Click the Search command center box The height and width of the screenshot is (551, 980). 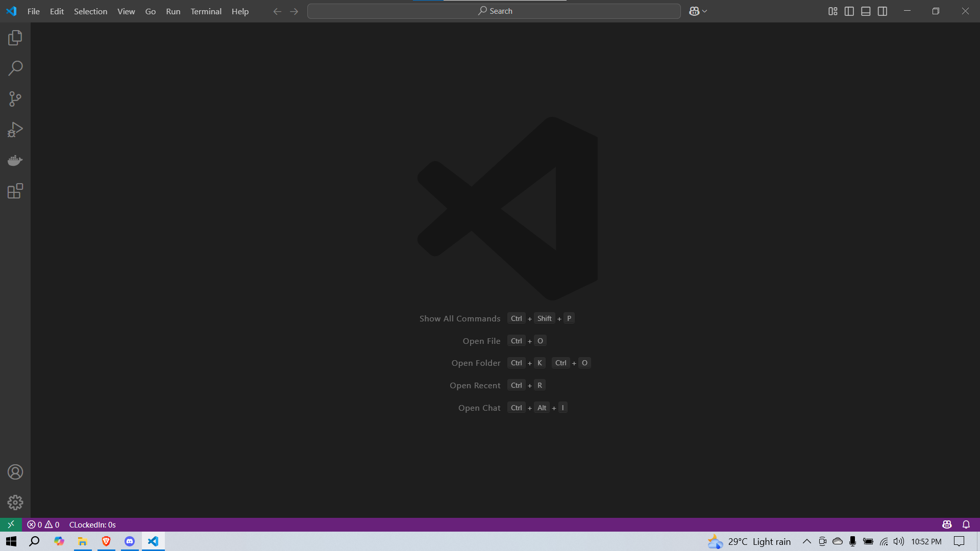[494, 11]
